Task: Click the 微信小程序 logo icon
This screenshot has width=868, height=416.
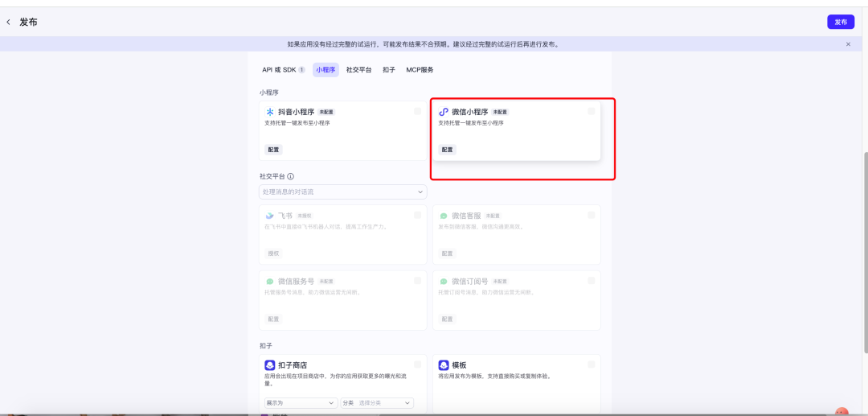Action: pyautogui.click(x=444, y=112)
